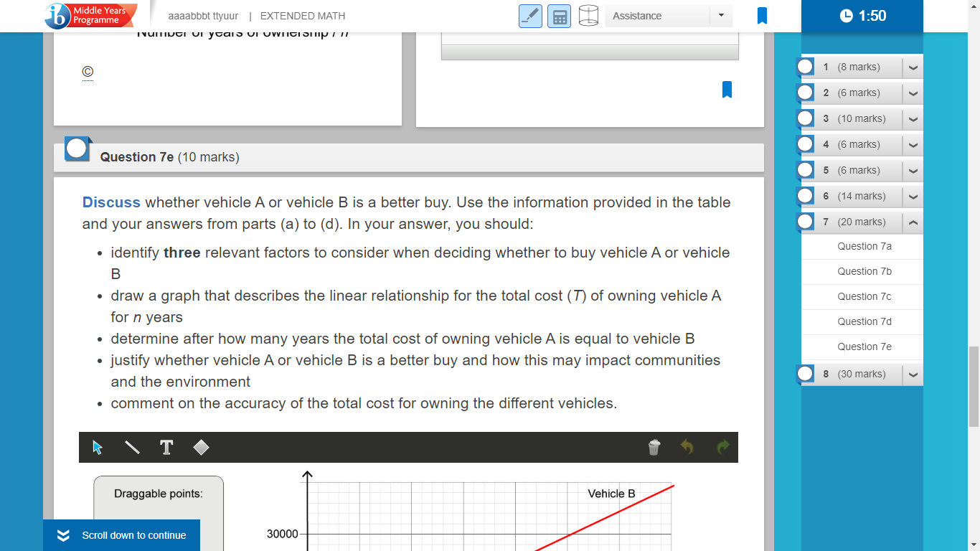980x551 pixels.
Task: Click the Vehicle B line label
Action: point(611,494)
